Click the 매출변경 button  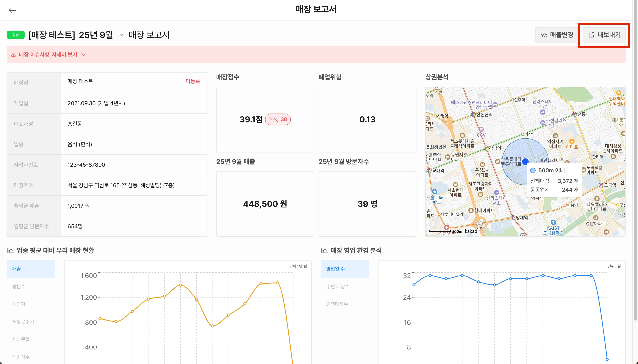[x=557, y=35]
